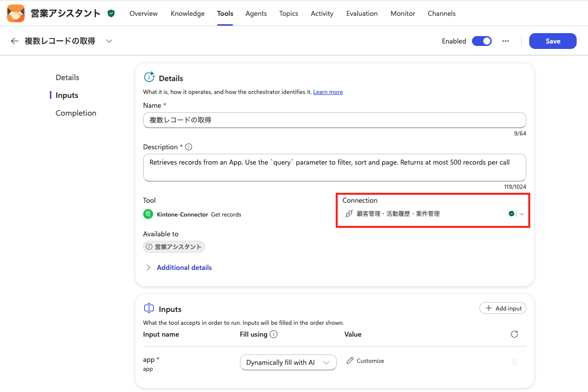Viewport: 588px width, 392px height.
Task: Jump to Completion in side navigation
Action: (76, 113)
